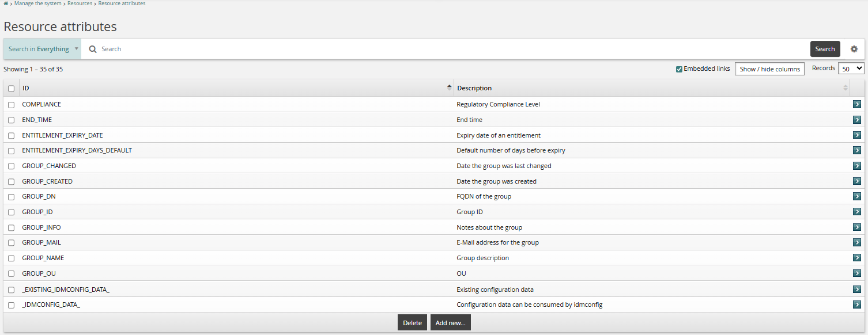This screenshot has height=335, width=868.
Task: Check the select-all checkbox in header
Action: tap(11, 89)
